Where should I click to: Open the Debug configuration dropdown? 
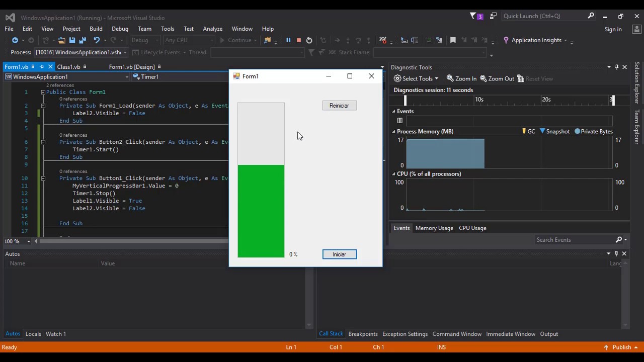pos(144,40)
